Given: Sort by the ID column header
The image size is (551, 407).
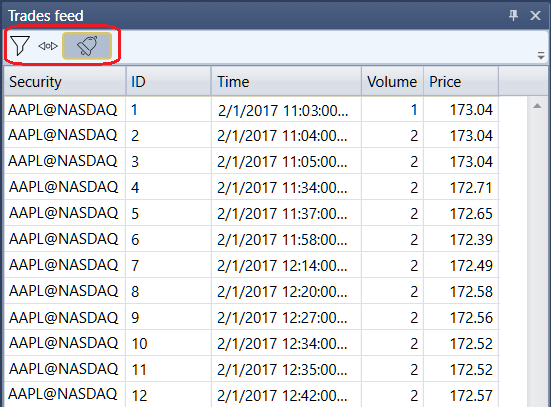Looking at the screenshot, I should point(169,82).
